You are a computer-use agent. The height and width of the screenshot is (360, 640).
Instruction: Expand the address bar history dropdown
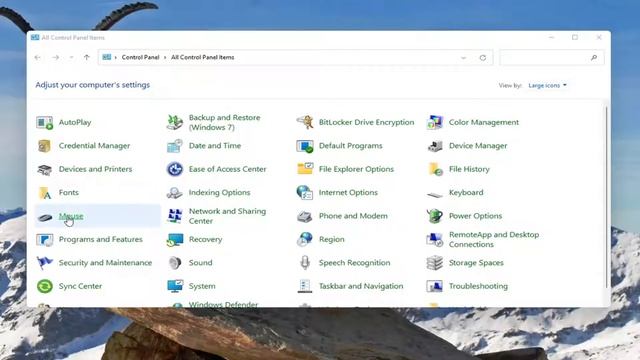(x=463, y=58)
